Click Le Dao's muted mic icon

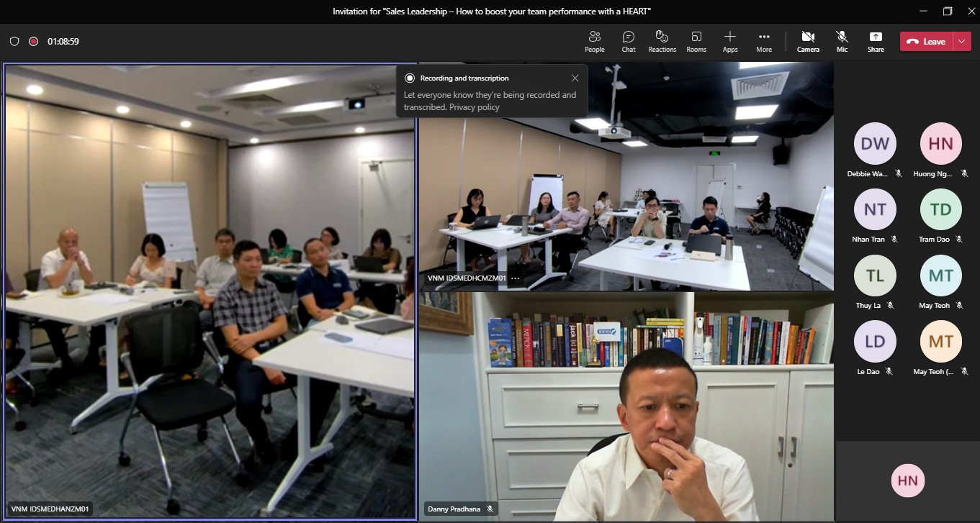click(x=889, y=371)
